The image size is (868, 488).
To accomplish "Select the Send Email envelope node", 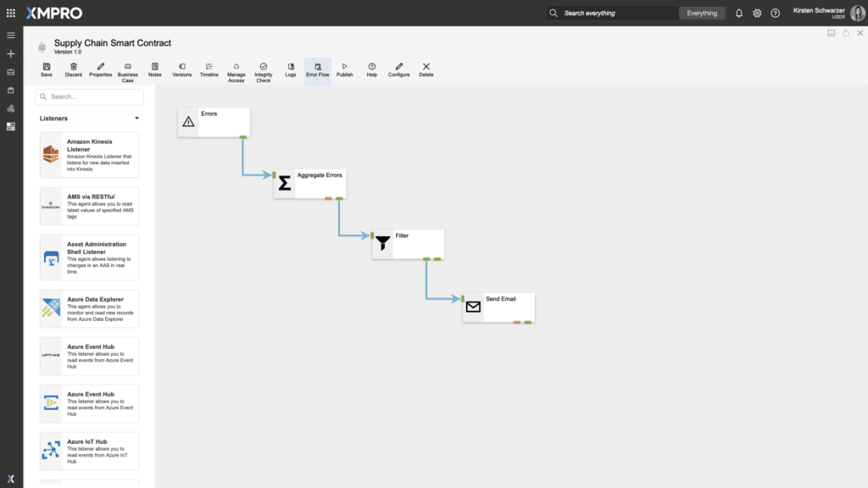I will [474, 307].
